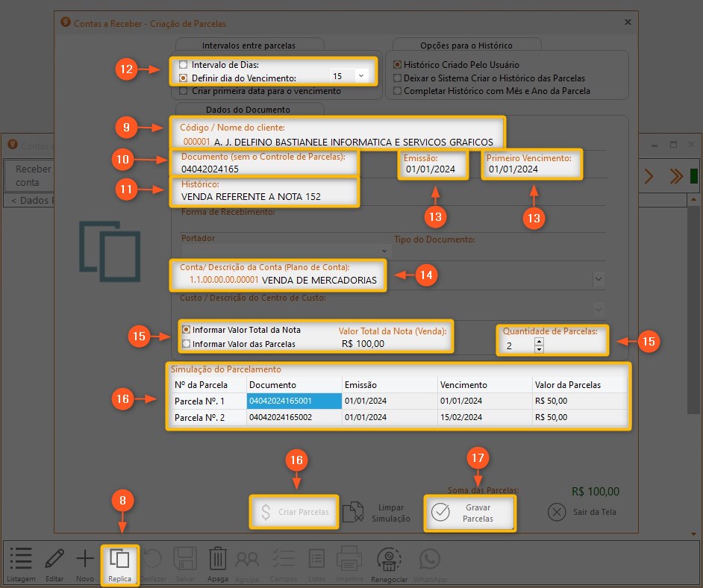
Task: Click the Sair da Tela button
Action: coord(582,513)
